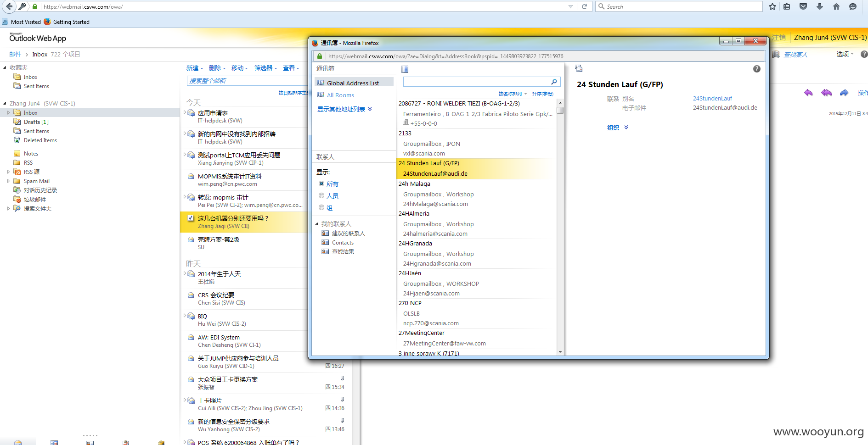868x445 pixels.
Task: Select the 人员 radio button
Action: (321, 195)
